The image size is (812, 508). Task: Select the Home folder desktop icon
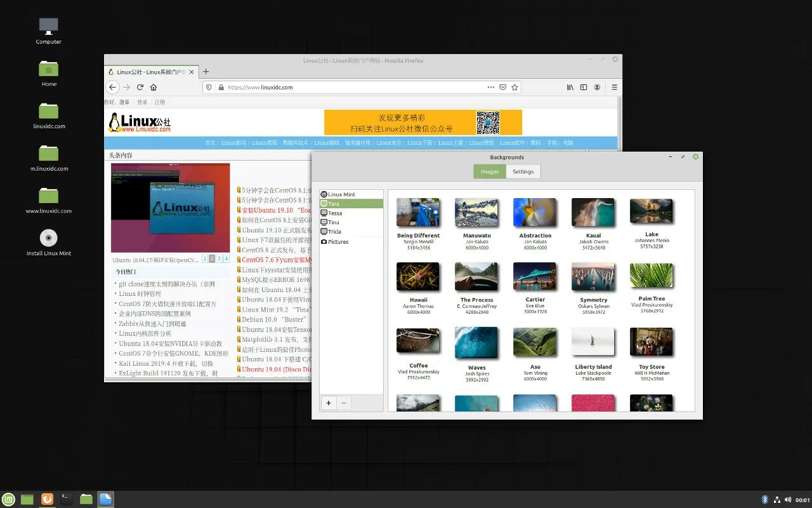[49, 74]
